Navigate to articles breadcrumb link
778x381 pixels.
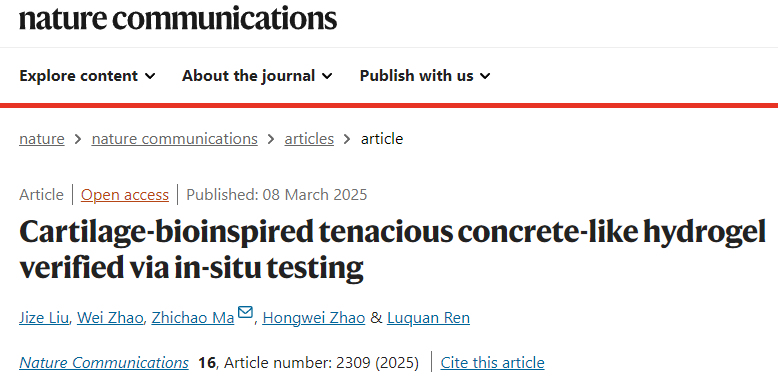click(309, 139)
